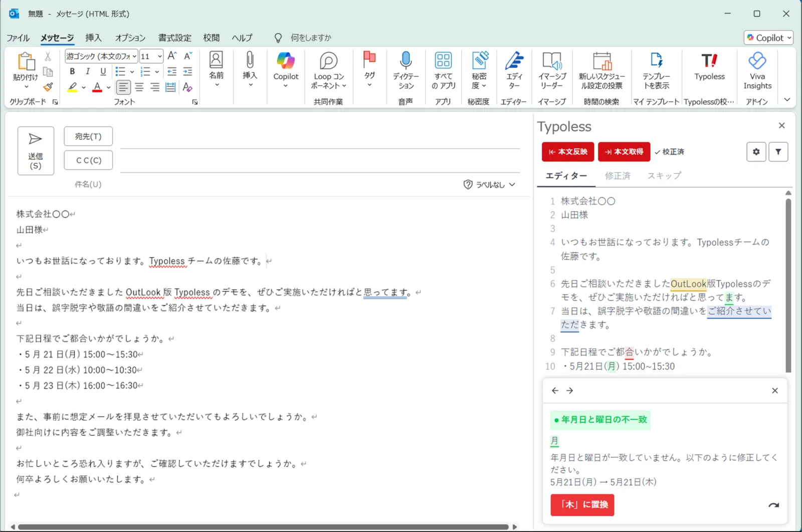Open the font size dropdown

click(x=159, y=56)
